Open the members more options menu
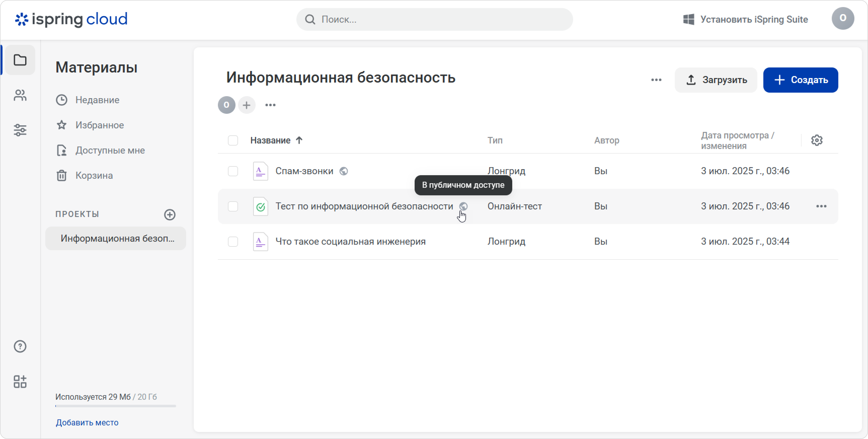This screenshot has height=439, width=868. coord(270,105)
